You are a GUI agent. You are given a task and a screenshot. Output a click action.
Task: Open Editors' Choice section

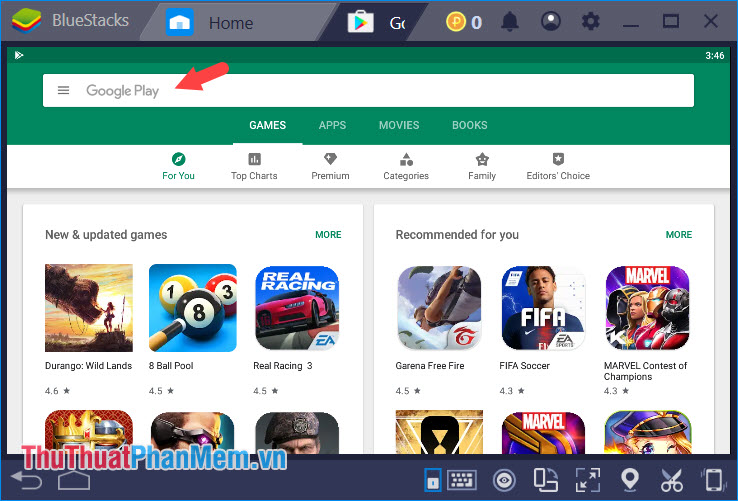pyautogui.click(x=558, y=167)
